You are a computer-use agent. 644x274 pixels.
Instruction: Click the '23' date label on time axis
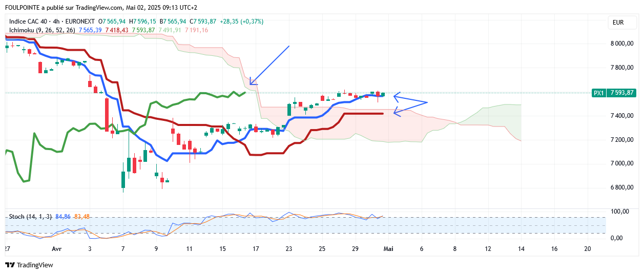(289, 248)
